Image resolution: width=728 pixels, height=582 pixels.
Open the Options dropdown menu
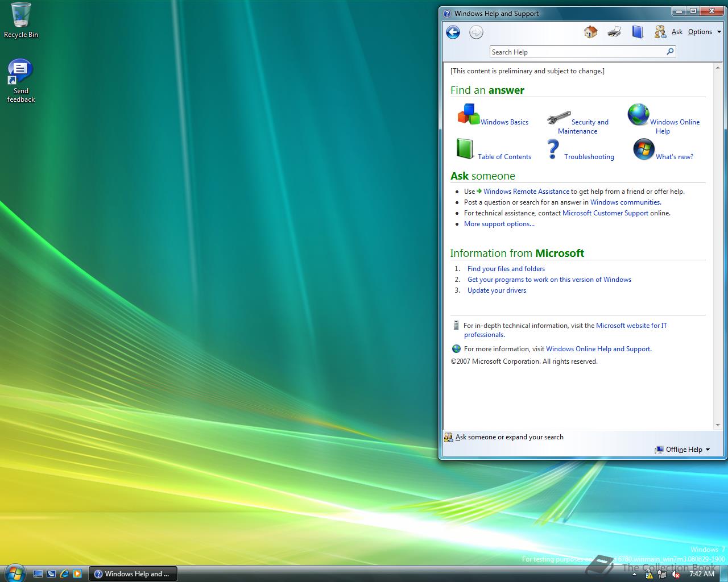pyautogui.click(x=704, y=32)
